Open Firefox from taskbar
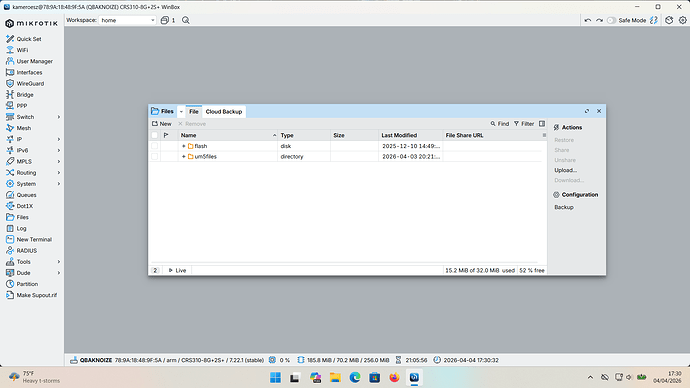The image size is (690, 388). pos(394,377)
